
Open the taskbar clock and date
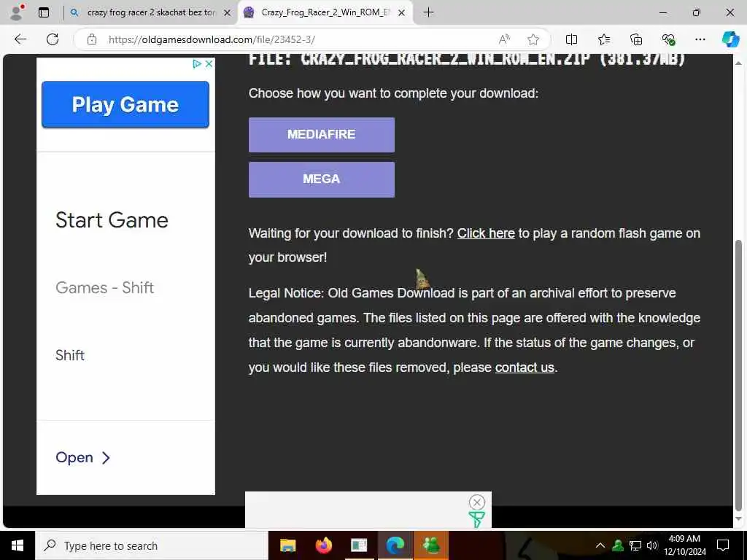click(684, 545)
